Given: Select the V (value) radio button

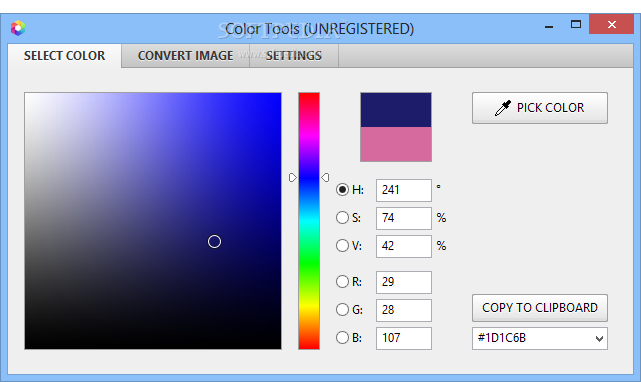Looking at the screenshot, I should coord(342,246).
